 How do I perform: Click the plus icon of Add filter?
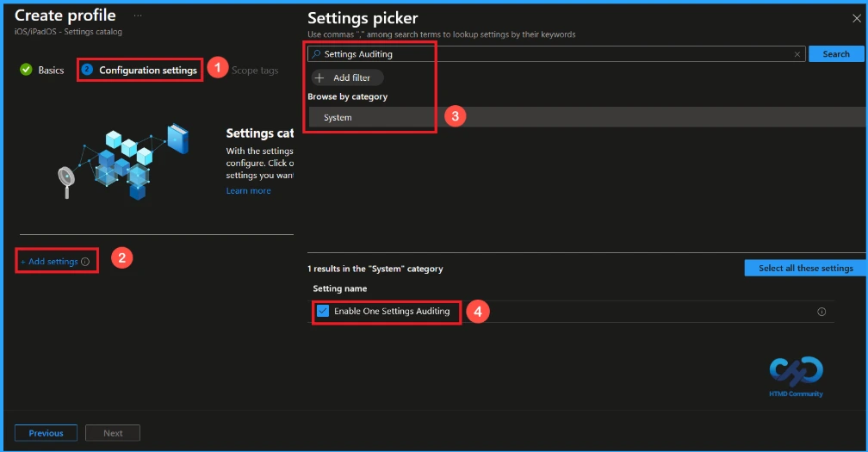point(319,78)
